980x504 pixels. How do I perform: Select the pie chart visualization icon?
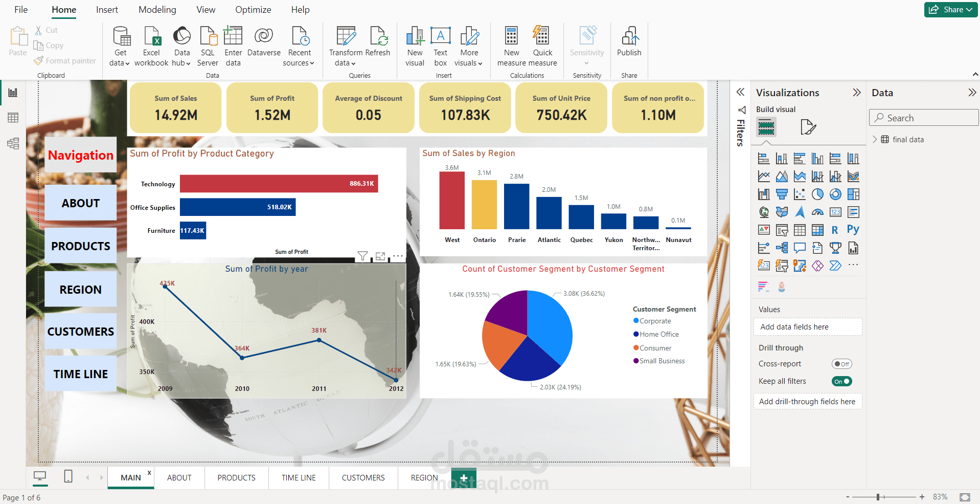pos(817,194)
